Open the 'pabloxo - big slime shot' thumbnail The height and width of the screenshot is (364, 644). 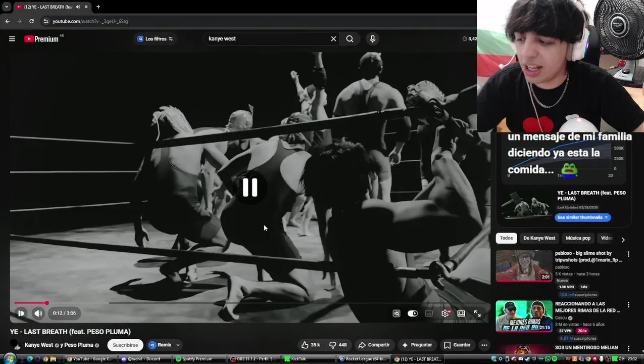(524, 266)
